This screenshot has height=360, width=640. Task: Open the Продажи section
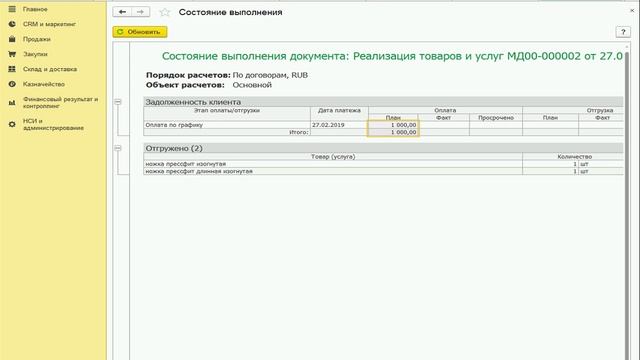37,39
